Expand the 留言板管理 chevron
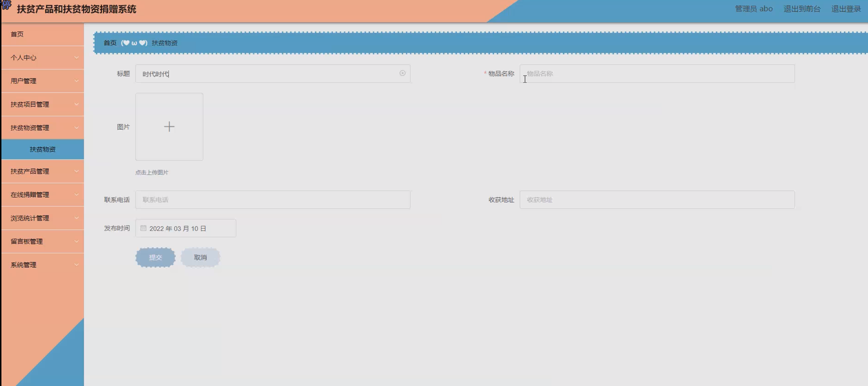868x386 pixels. coord(76,242)
